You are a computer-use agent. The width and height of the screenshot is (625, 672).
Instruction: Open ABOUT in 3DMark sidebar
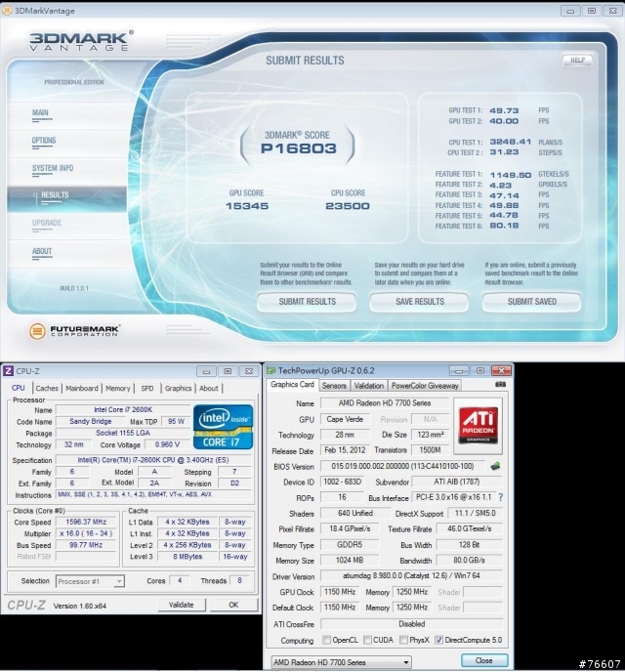pos(42,251)
